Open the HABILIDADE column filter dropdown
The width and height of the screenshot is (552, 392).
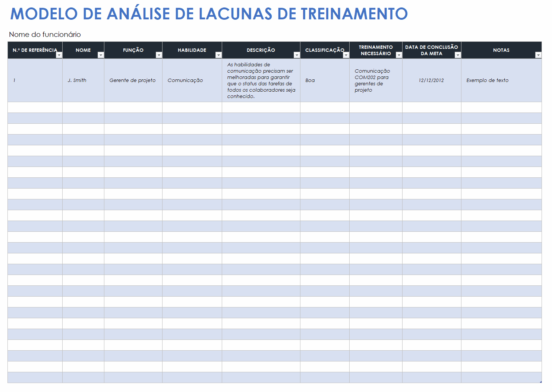click(x=218, y=55)
